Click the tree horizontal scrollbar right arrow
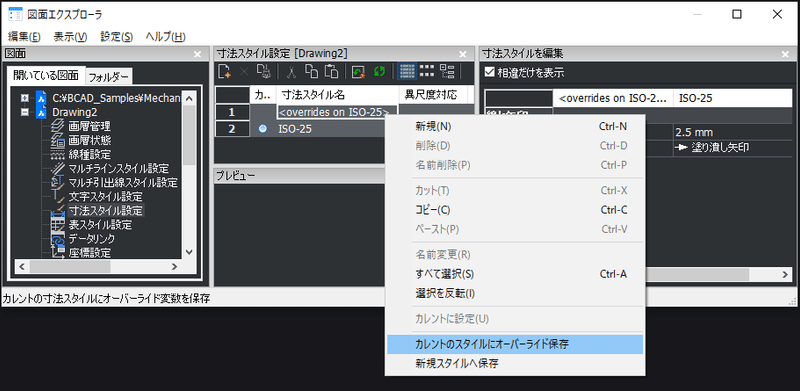The image size is (800, 391). pos(174,266)
